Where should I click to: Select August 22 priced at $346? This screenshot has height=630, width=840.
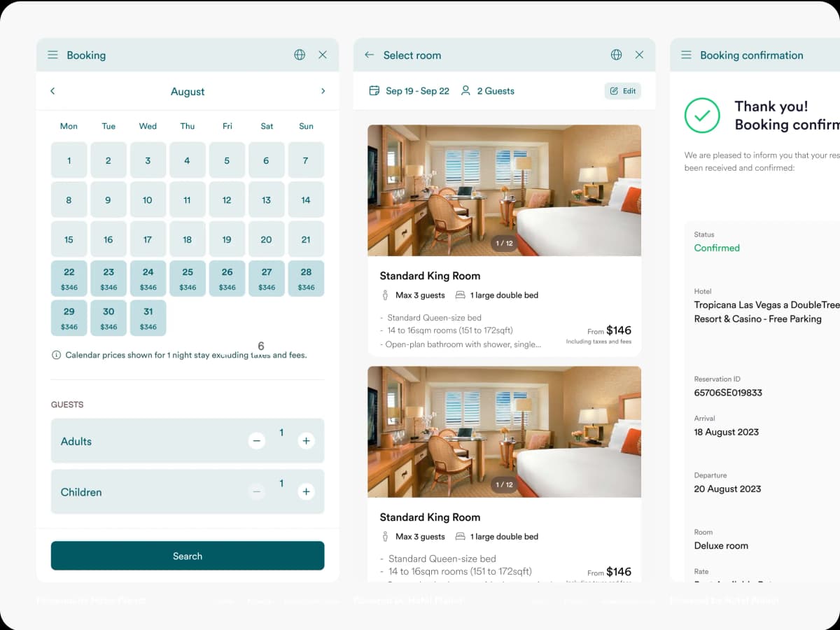tap(69, 279)
